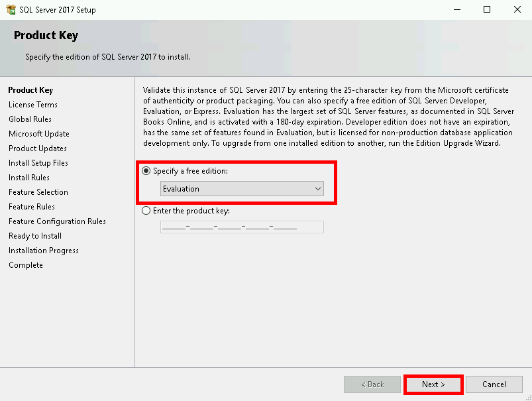Image resolution: width=532 pixels, height=401 pixels.
Task: Jump to Feature Selection step
Action: [38, 192]
